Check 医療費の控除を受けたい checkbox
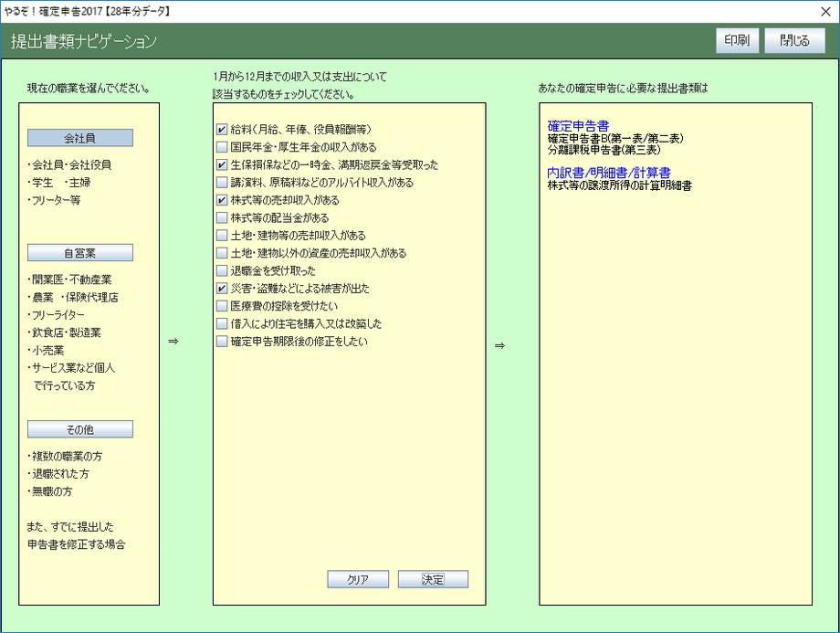Screen dimensions: 840x633 click(222, 306)
